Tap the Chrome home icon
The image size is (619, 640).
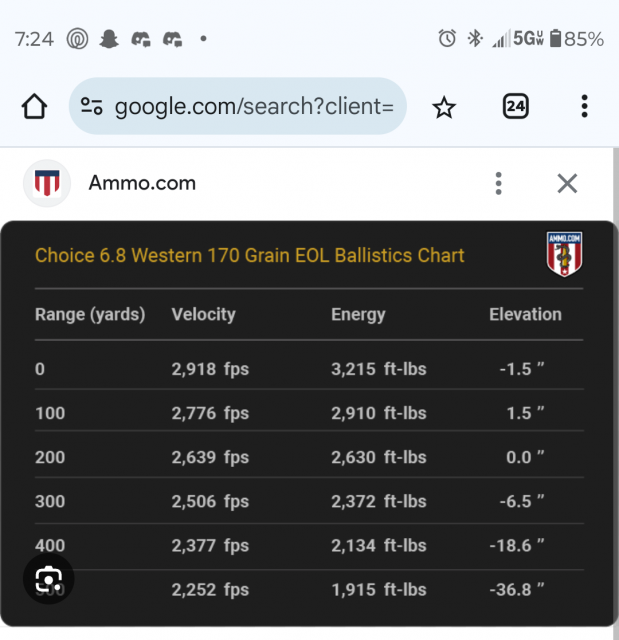(x=35, y=106)
